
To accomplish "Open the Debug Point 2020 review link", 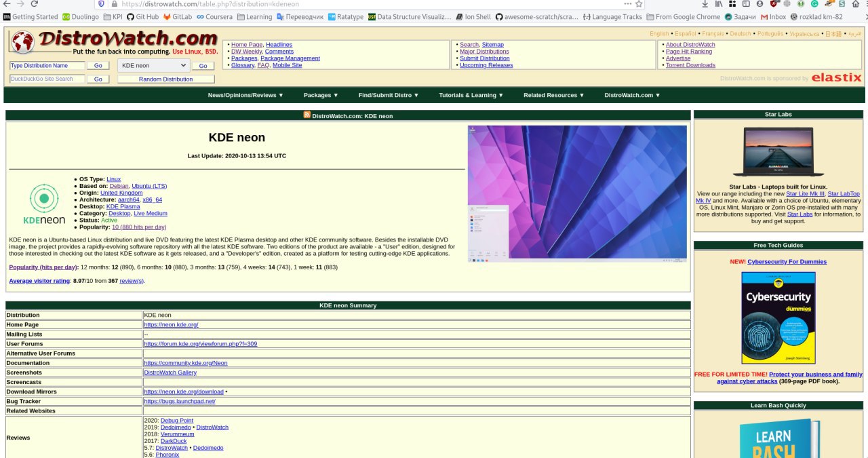I will pyautogui.click(x=177, y=421).
